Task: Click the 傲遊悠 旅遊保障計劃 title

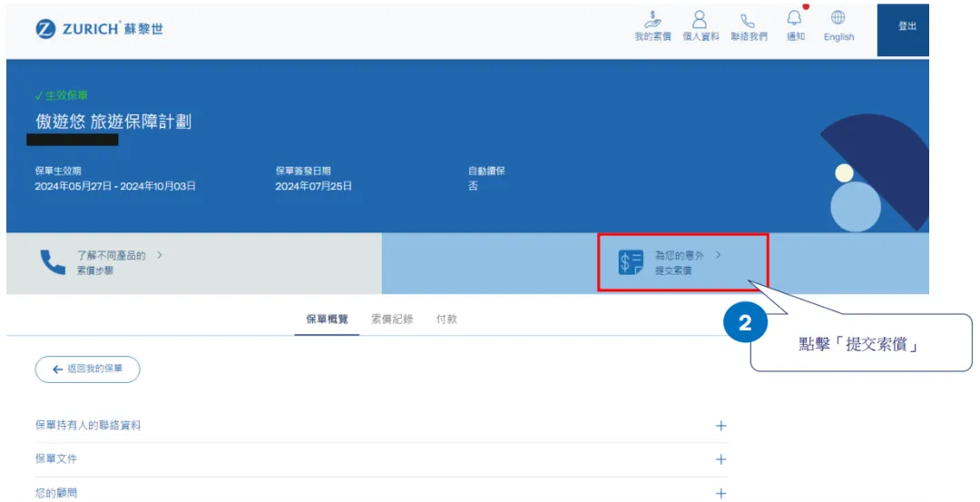Action: point(113,122)
